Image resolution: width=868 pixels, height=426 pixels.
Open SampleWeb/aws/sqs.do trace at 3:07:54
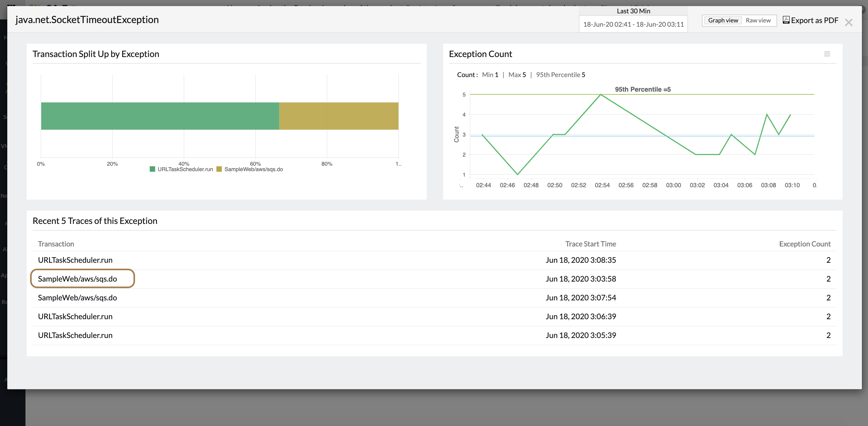click(x=78, y=297)
